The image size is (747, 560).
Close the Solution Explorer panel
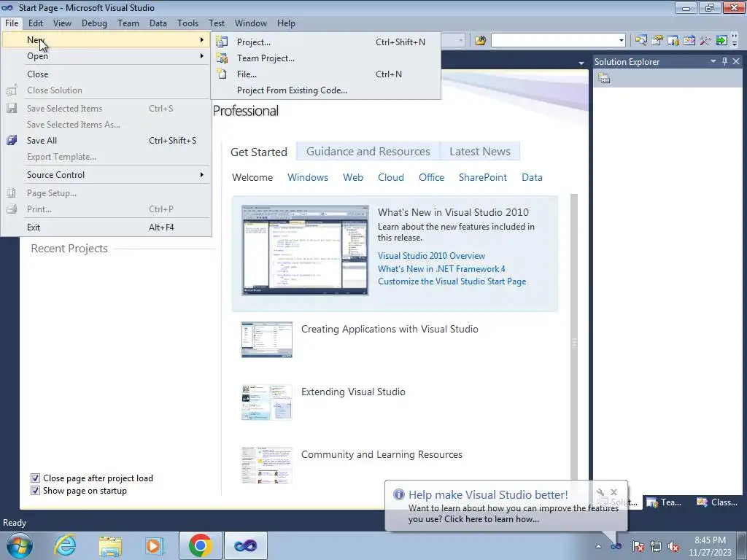point(736,61)
